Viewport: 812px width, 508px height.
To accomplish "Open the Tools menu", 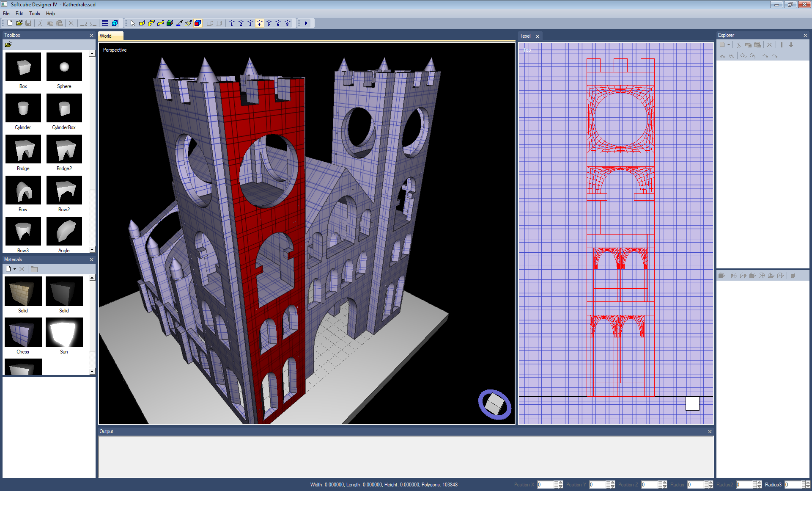I will click(34, 14).
